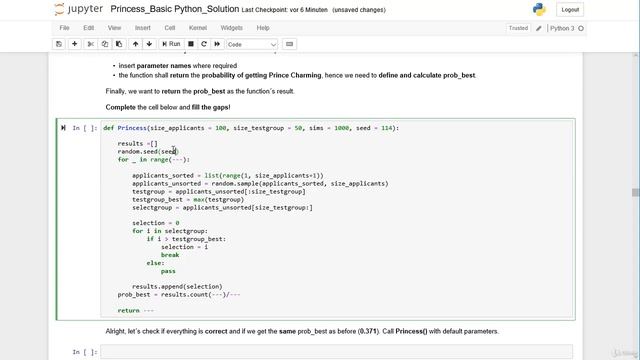Click the 'testgroup_best = max(testgroup)' line
640x360 pixels.
[188, 200]
